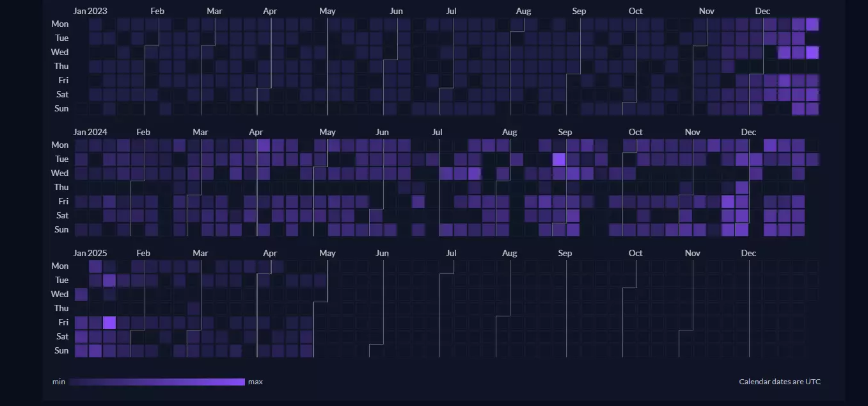Pick the Sun row label of 2023
The width and height of the screenshot is (868, 406).
tap(61, 108)
